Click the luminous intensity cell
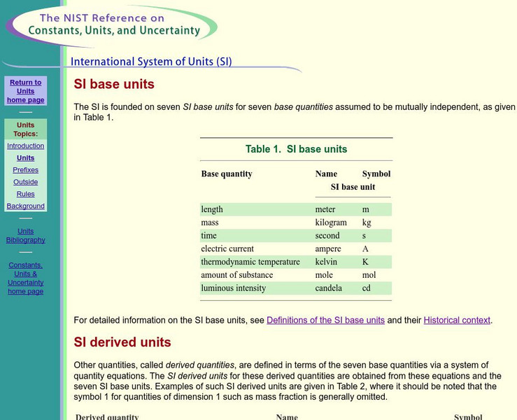517x420 pixels. (x=234, y=288)
